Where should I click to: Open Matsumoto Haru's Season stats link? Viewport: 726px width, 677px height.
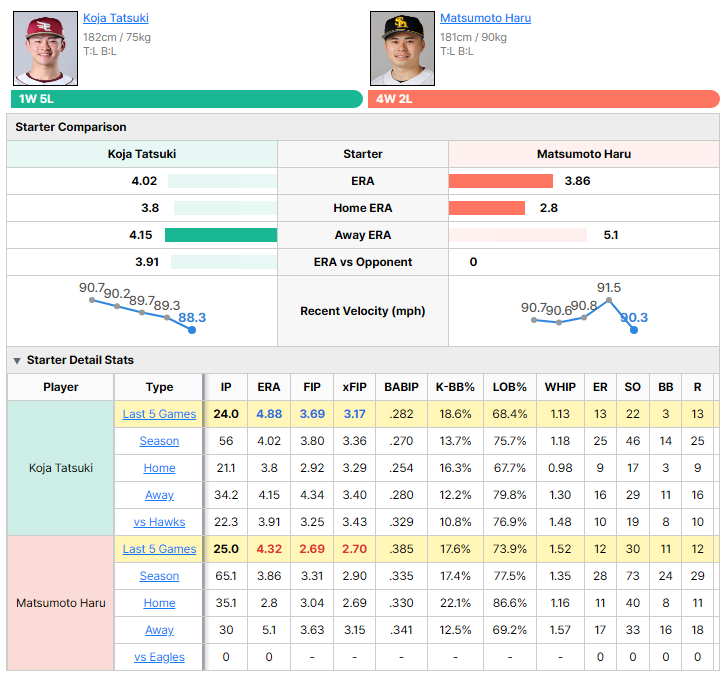pyautogui.click(x=159, y=576)
